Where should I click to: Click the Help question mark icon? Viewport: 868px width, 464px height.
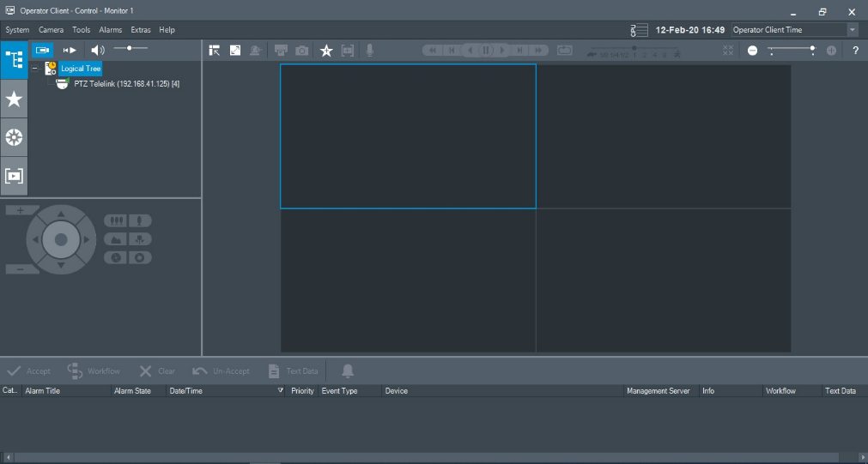[855, 51]
